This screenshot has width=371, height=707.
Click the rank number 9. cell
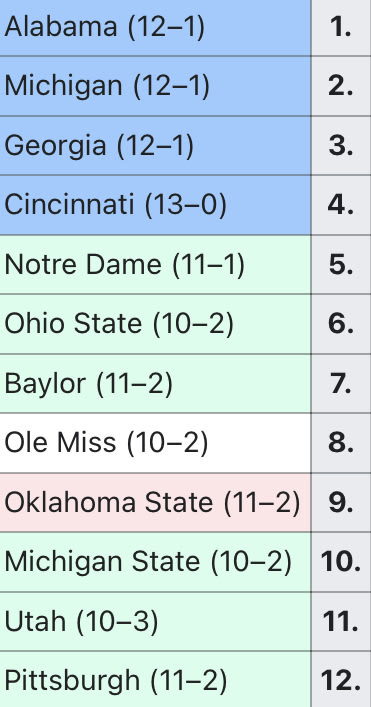coord(341,503)
